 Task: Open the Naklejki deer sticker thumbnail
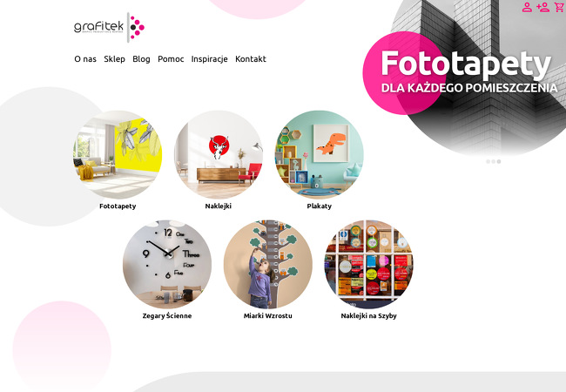219,155
